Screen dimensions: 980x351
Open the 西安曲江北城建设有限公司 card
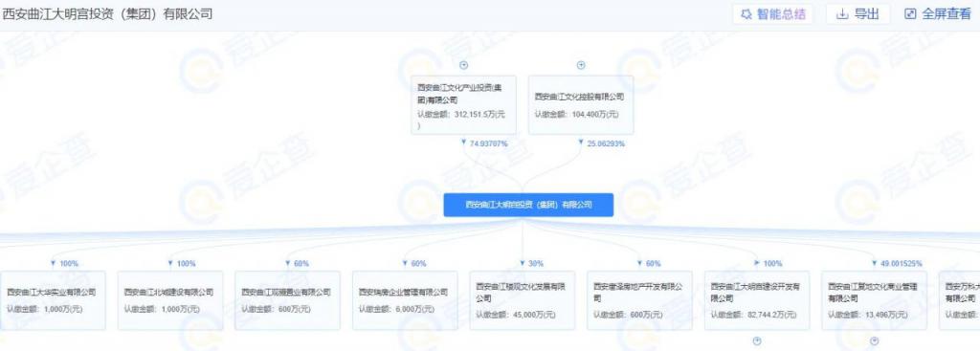click(170, 300)
